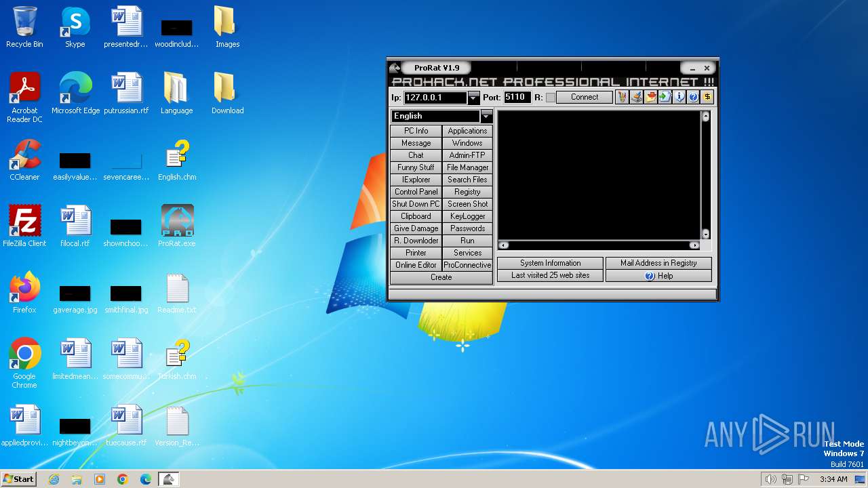Click Internet Explorer icon in taskbar
Screen dimensions: 868x488
(54, 479)
